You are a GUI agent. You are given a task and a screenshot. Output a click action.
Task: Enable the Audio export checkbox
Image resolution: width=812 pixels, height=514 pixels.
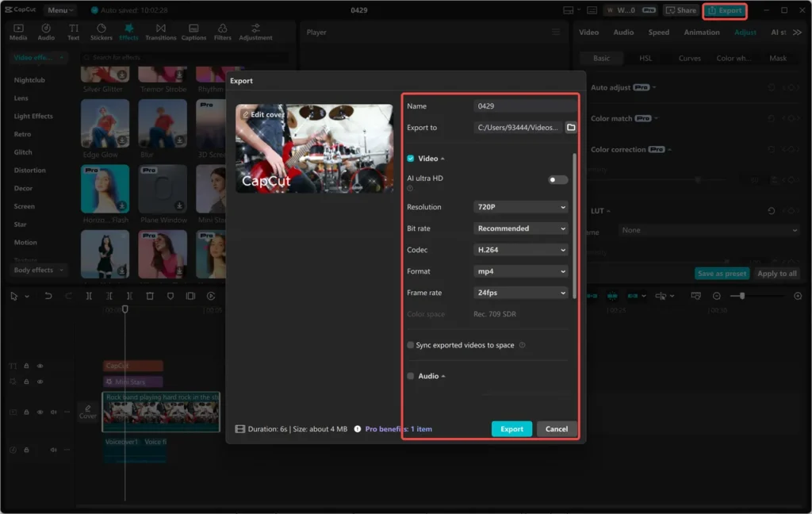coord(411,376)
